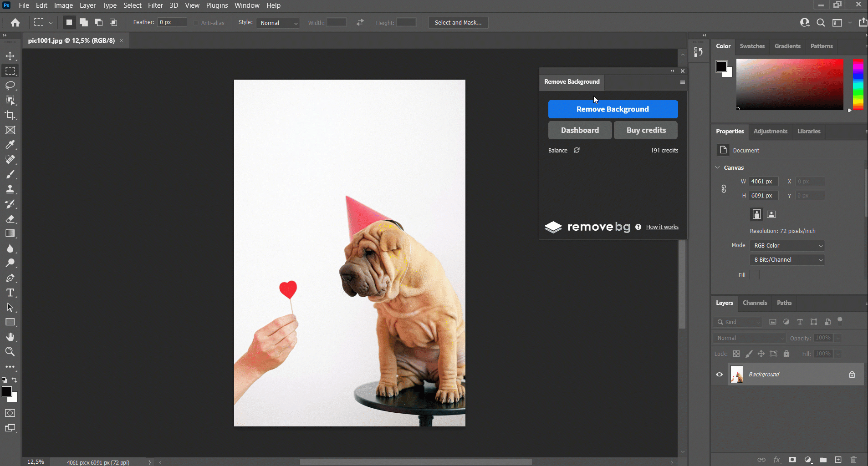Image resolution: width=868 pixels, height=466 pixels.
Task: Open the Filter menu
Action: click(155, 5)
